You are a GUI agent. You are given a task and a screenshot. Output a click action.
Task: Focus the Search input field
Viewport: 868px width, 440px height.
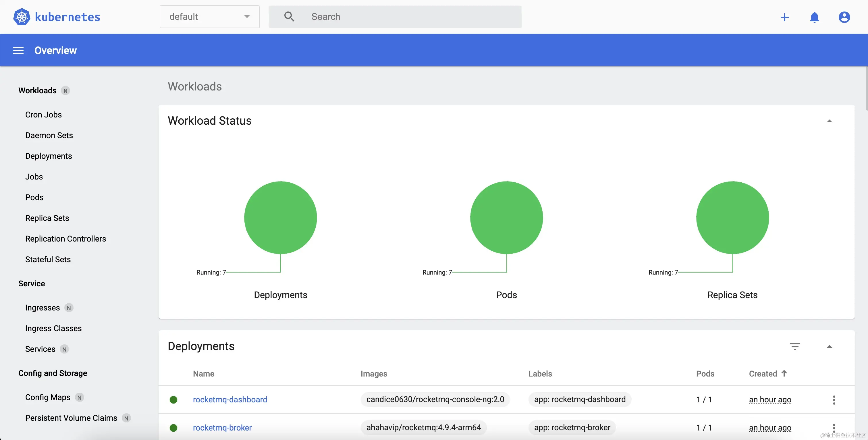tap(395, 16)
